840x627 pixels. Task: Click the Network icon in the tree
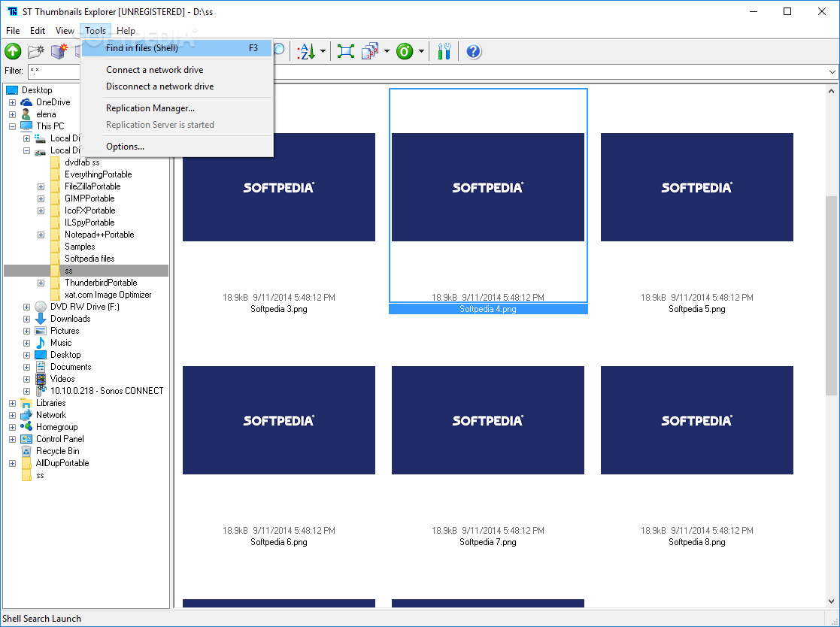point(26,415)
